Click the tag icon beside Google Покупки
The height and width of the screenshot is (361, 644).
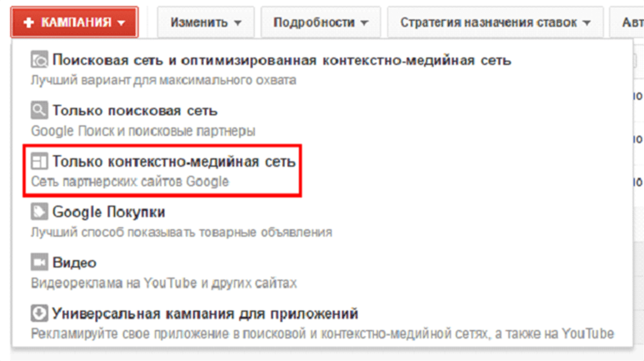click(39, 212)
